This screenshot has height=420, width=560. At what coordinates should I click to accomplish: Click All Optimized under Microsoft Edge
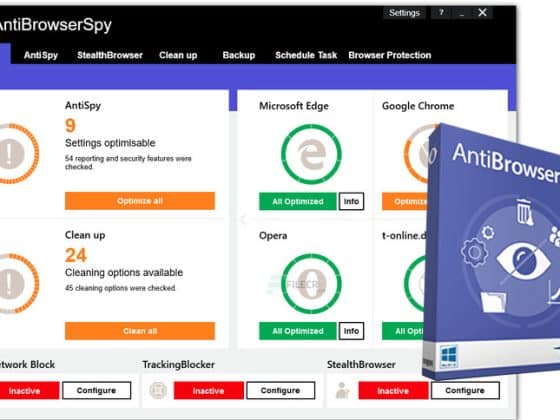pos(298,201)
